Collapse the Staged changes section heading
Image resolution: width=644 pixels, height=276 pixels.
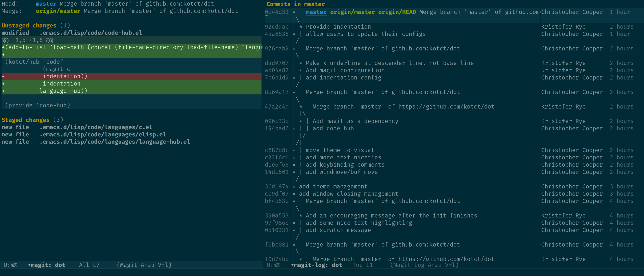(x=25, y=120)
